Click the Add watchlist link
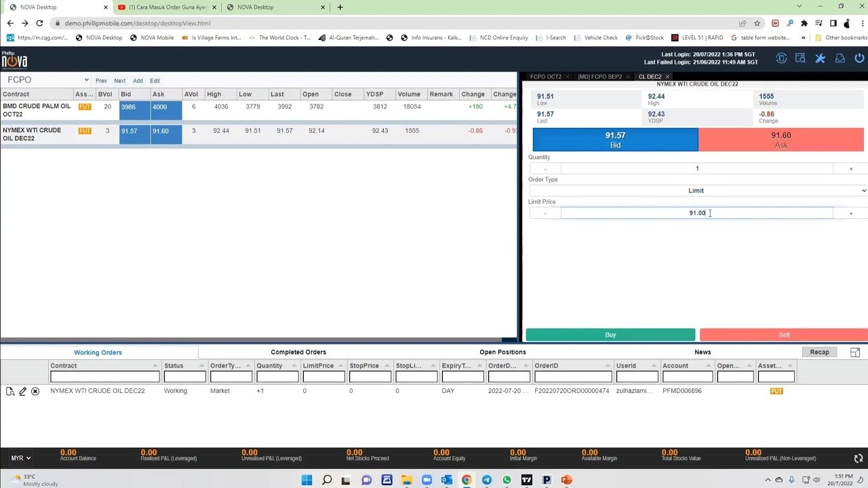This screenshot has height=488, width=868. tap(138, 81)
